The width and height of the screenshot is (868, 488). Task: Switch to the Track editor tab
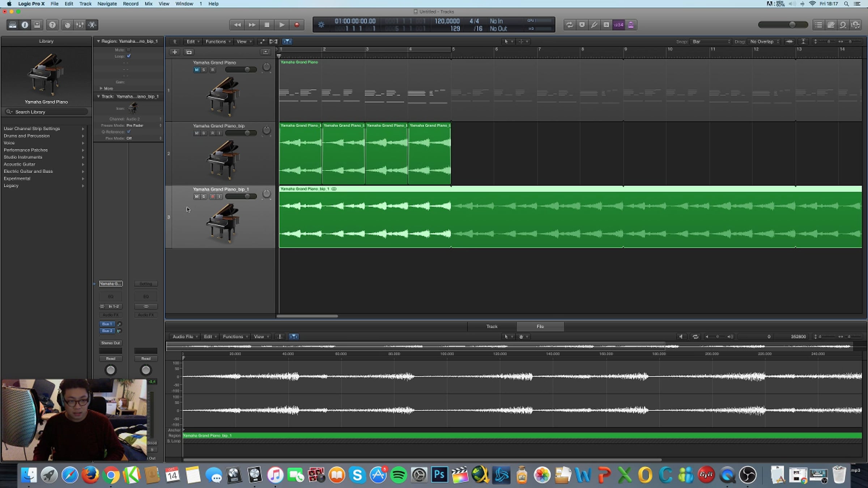tap(492, 326)
